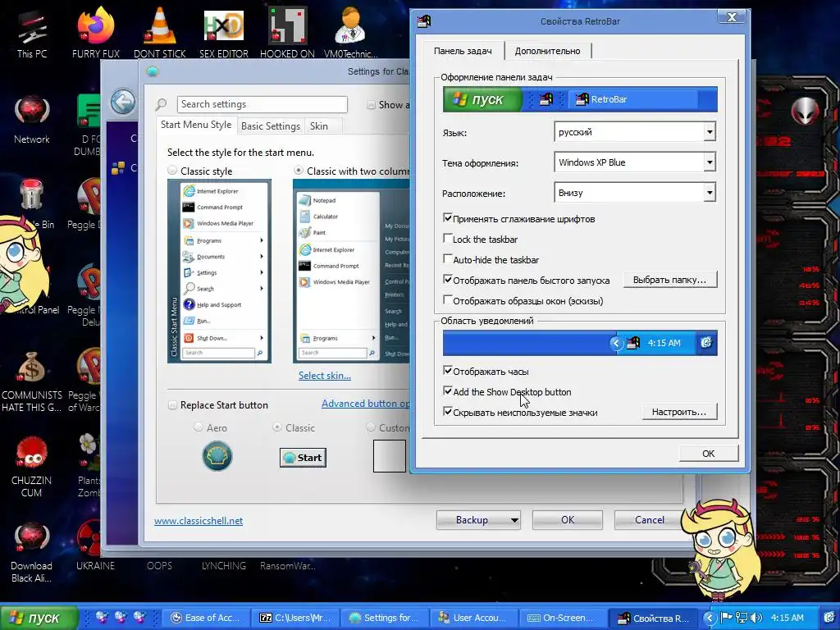This screenshot has height=630, width=840.
Task: Click the RetroBar title bar icon
Action: [424, 21]
